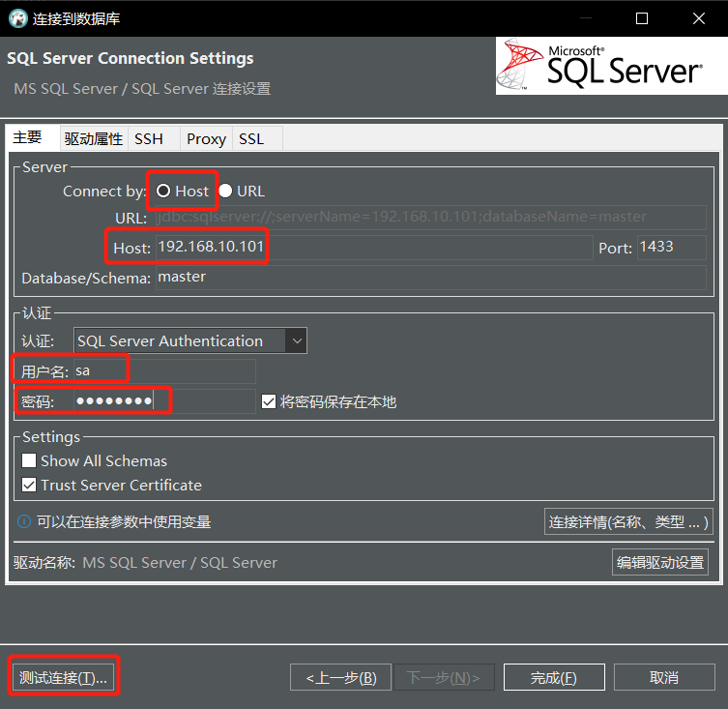Click the disabled JDBC URL field
Viewport: 728px width, 709px height.
click(x=431, y=217)
